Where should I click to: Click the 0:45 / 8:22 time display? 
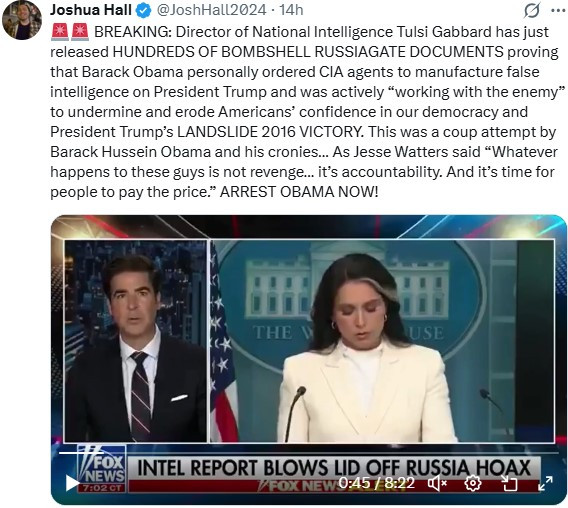(x=377, y=483)
